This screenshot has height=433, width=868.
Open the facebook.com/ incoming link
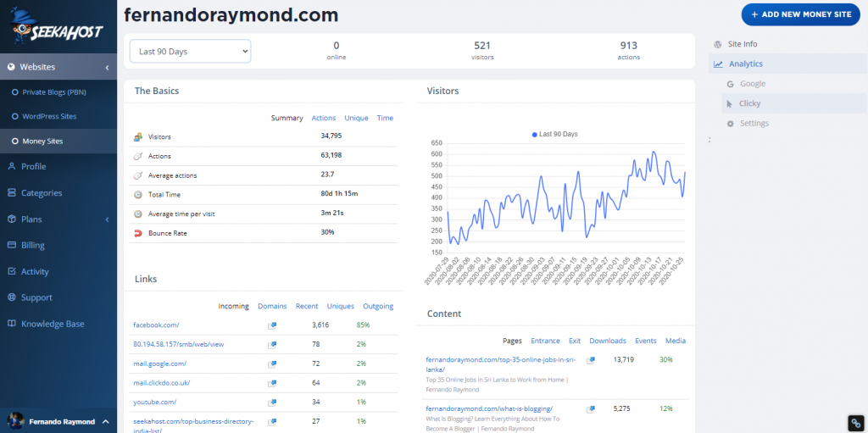coord(156,325)
